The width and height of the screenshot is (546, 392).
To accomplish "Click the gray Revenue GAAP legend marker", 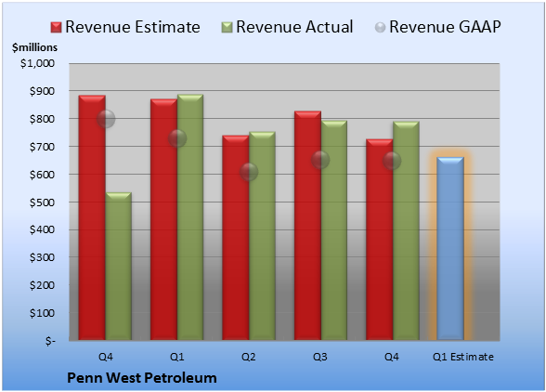I will click(x=381, y=28).
